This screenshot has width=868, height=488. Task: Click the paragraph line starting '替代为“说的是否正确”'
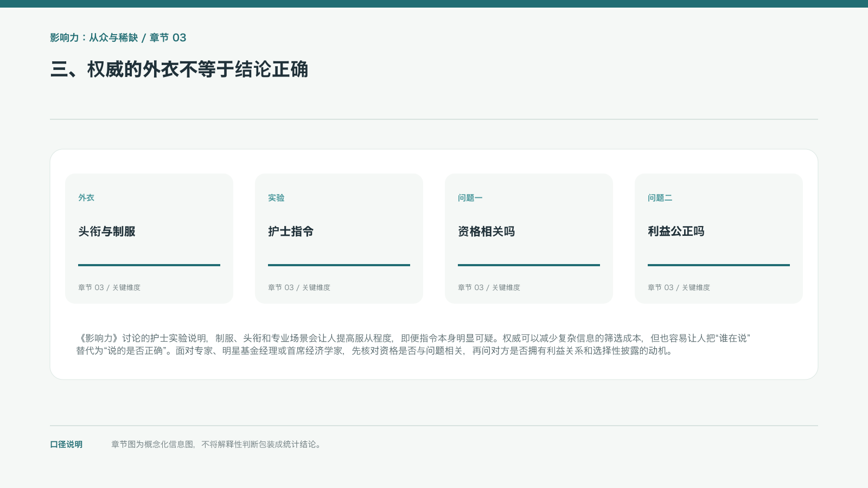point(375,351)
